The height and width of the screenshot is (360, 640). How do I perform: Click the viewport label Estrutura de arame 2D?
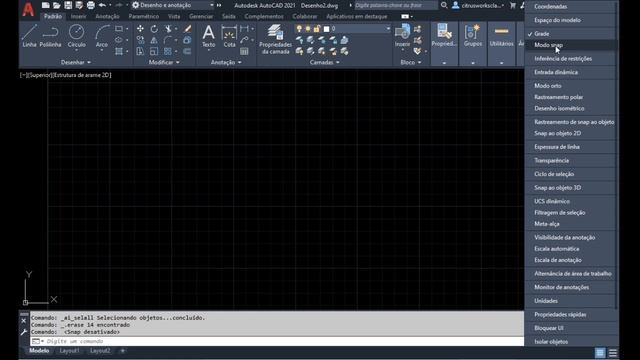point(82,75)
